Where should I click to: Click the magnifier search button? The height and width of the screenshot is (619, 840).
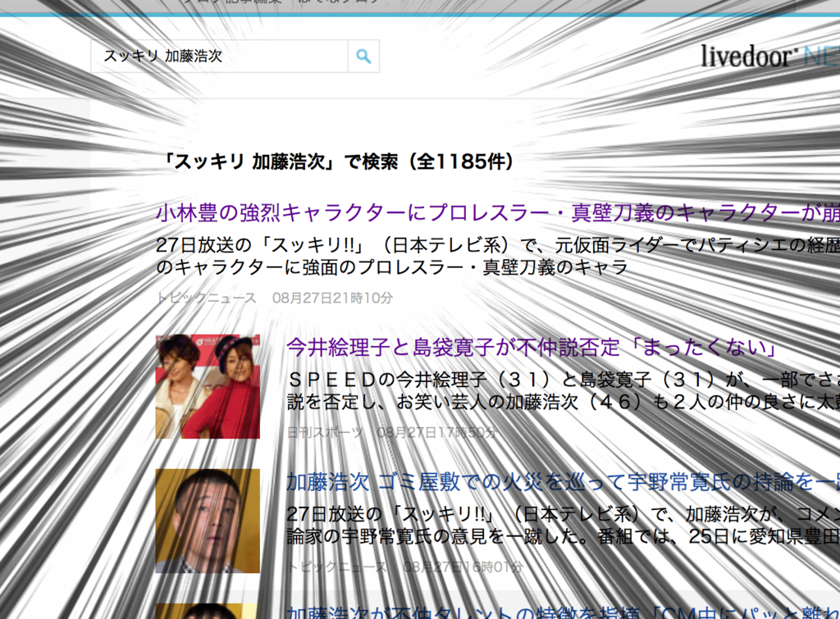(363, 57)
